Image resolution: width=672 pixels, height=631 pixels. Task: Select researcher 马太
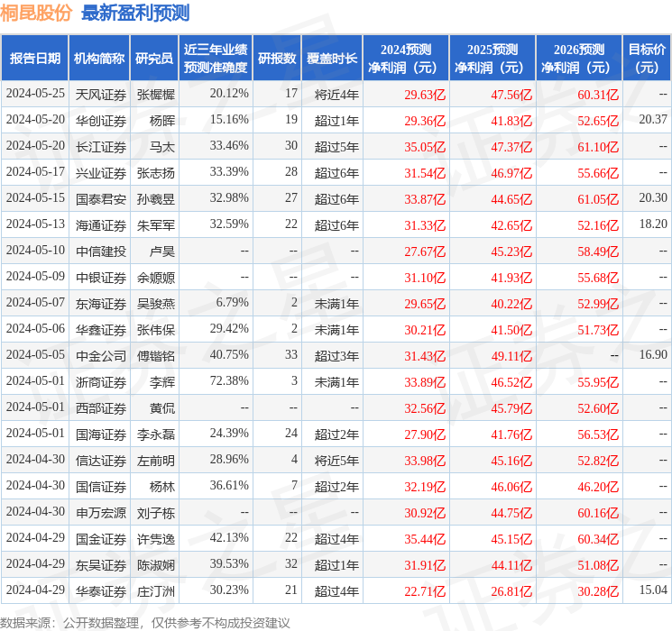click(x=162, y=147)
